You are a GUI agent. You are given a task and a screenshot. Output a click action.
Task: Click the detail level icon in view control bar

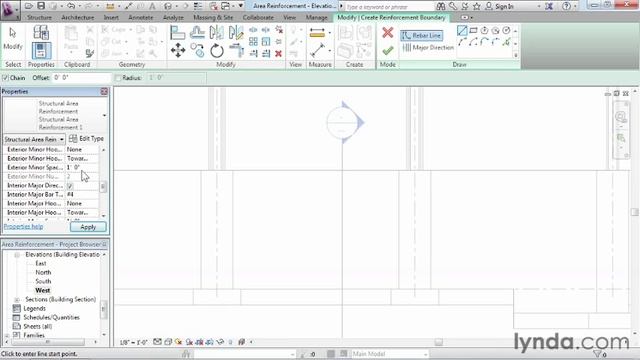(157, 342)
